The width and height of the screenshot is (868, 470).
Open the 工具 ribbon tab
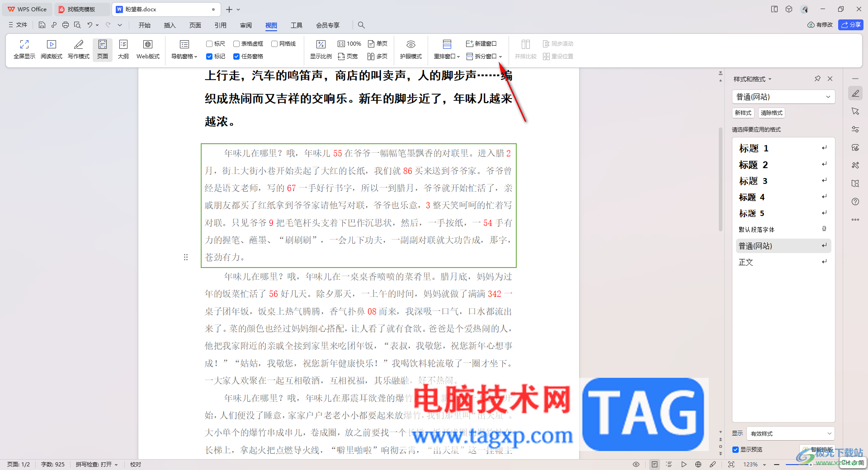[297, 25]
